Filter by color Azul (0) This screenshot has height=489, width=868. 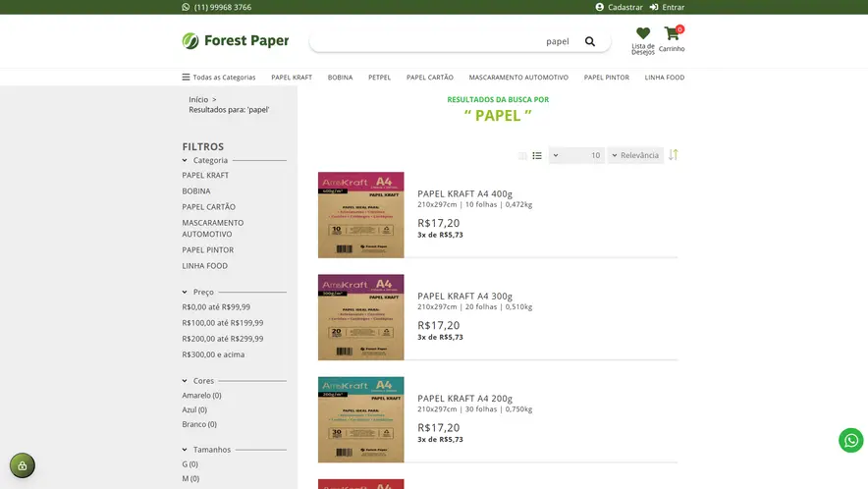coord(194,409)
